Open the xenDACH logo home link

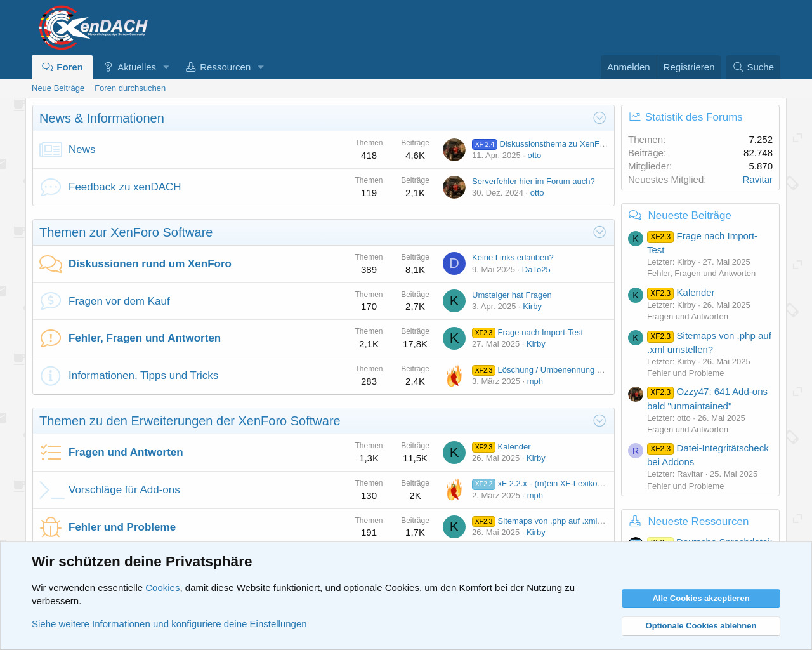click(94, 27)
